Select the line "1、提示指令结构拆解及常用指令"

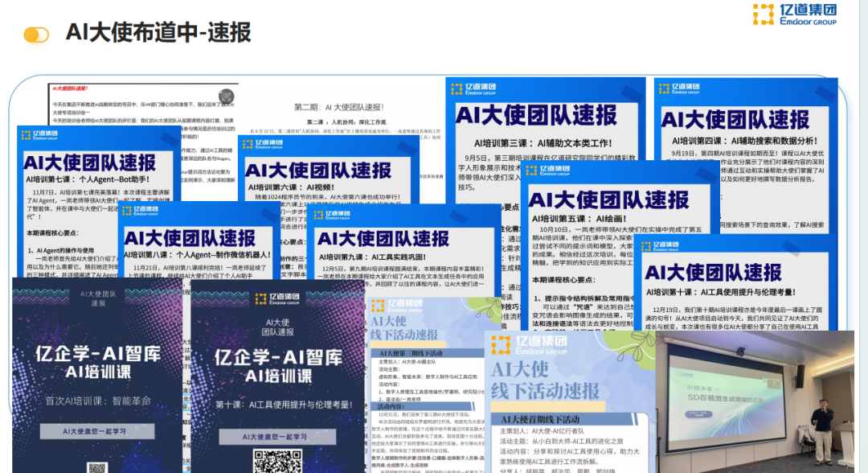[584, 298]
